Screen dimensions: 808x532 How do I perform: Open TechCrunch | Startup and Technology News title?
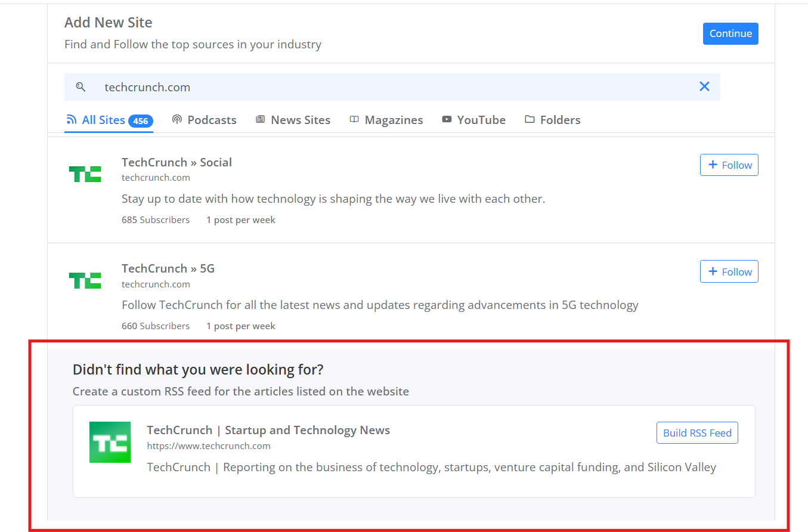(x=268, y=430)
